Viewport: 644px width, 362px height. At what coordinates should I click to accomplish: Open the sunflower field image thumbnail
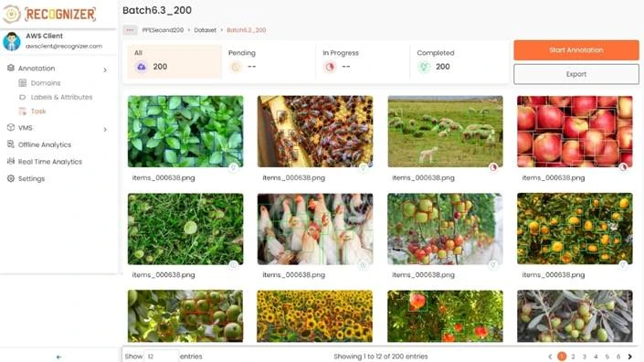315,316
